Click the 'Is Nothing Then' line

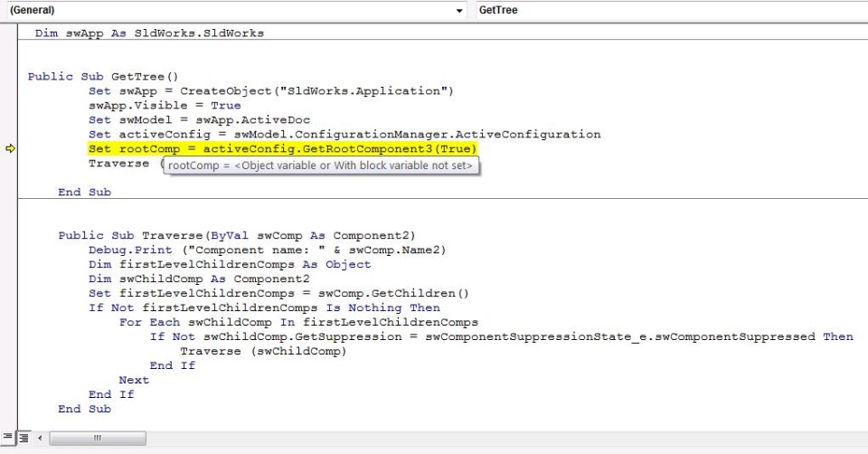pos(265,307)
